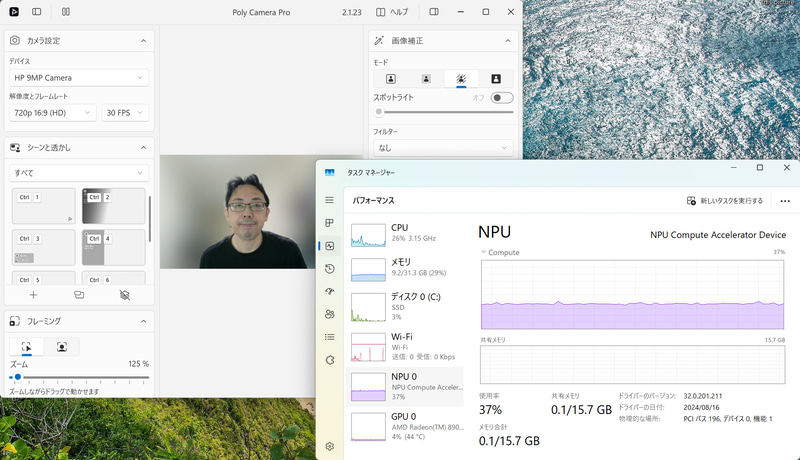Click the version number 2.1.23
The height and width of the screenshot is (460, 800).
pos(352,12)
